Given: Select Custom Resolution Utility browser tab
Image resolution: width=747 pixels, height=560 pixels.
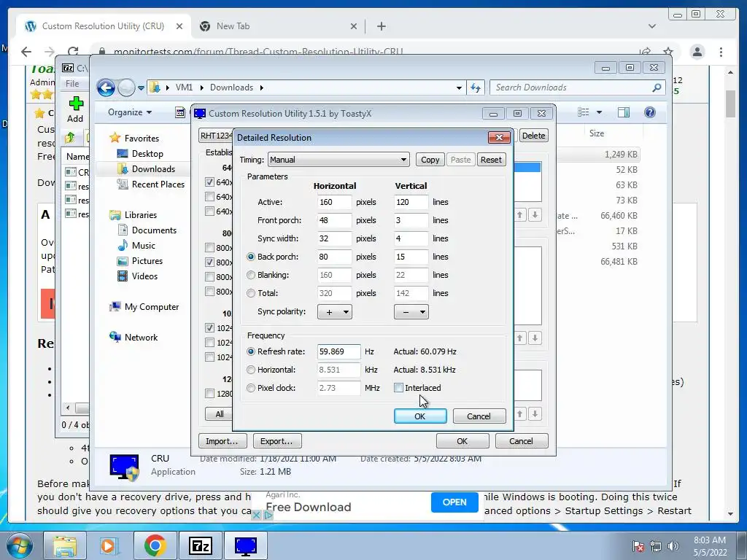Looking at the screenshot, I should tap(104, 26).
